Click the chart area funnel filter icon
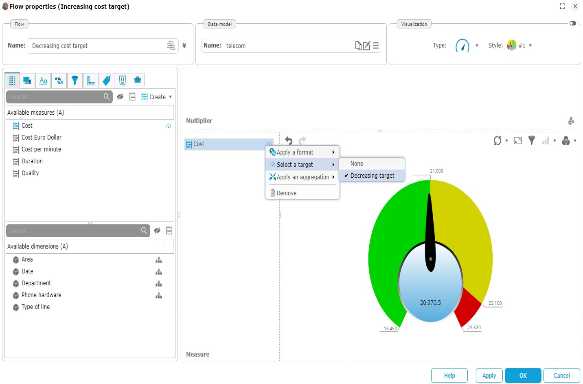 click(x=532, y=141)
